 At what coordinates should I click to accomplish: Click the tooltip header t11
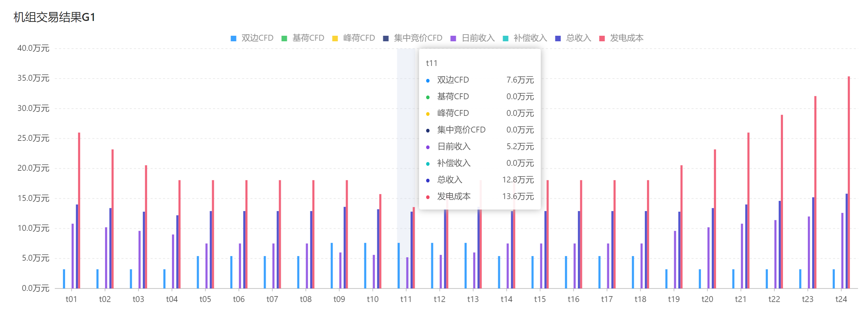[432, 63]
